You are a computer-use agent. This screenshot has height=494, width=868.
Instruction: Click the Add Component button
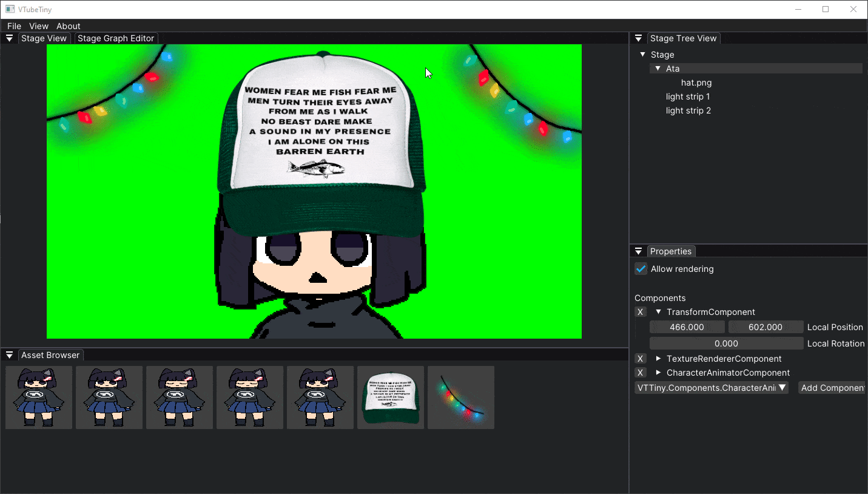(832, 388)
